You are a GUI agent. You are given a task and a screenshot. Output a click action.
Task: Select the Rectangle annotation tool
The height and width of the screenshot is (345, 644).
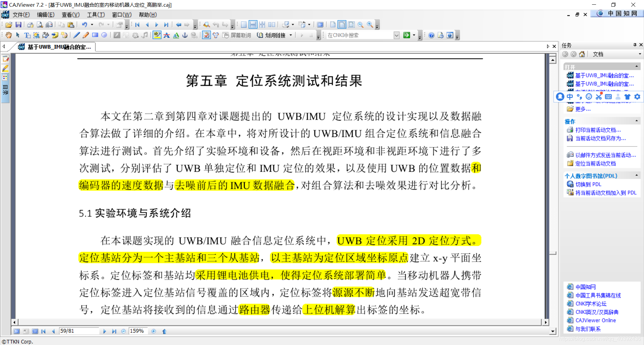point(95,35)
